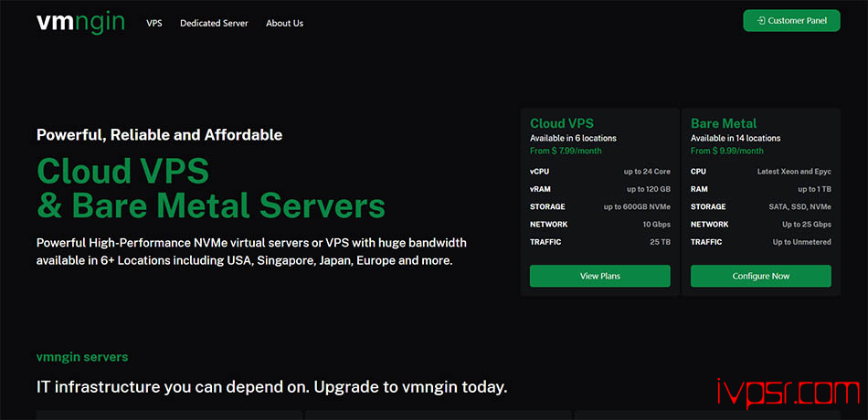Click 'Available in 14 locations' text
868x420 pixels.
pos(736,138)
